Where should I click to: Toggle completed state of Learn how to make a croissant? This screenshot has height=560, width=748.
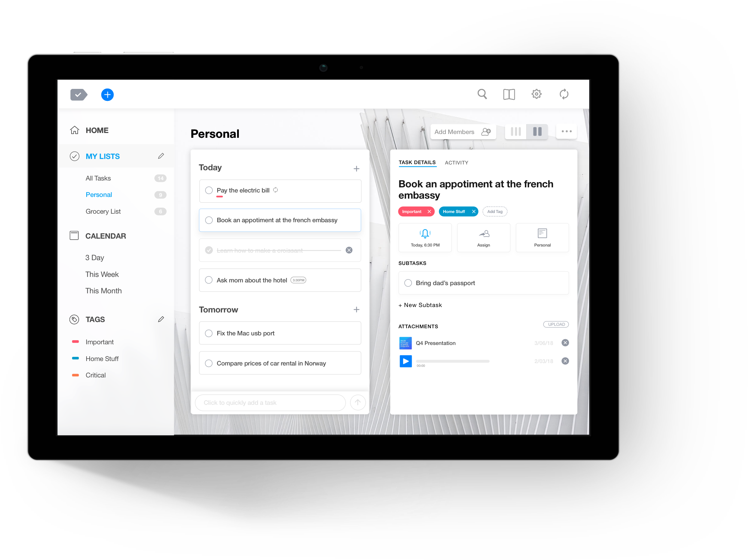[209, 251]
